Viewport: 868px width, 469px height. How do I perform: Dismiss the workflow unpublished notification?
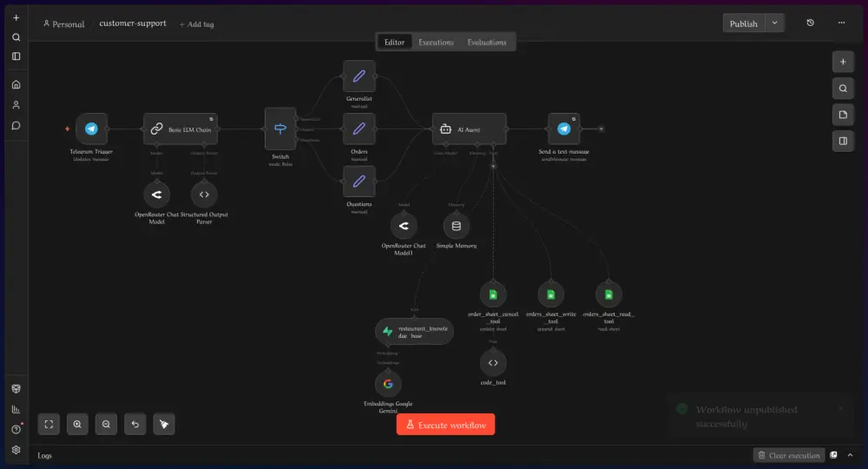840,409
